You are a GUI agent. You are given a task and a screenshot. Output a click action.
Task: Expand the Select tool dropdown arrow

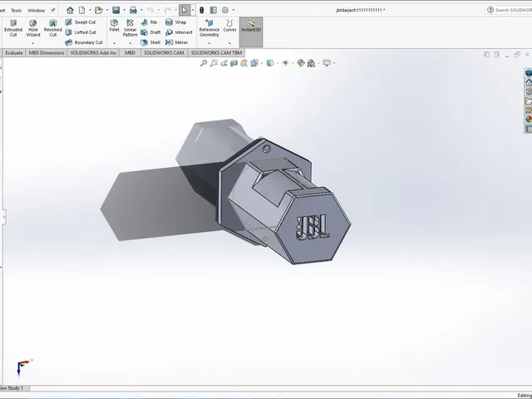pyautogui.click(x=193, y=10)
